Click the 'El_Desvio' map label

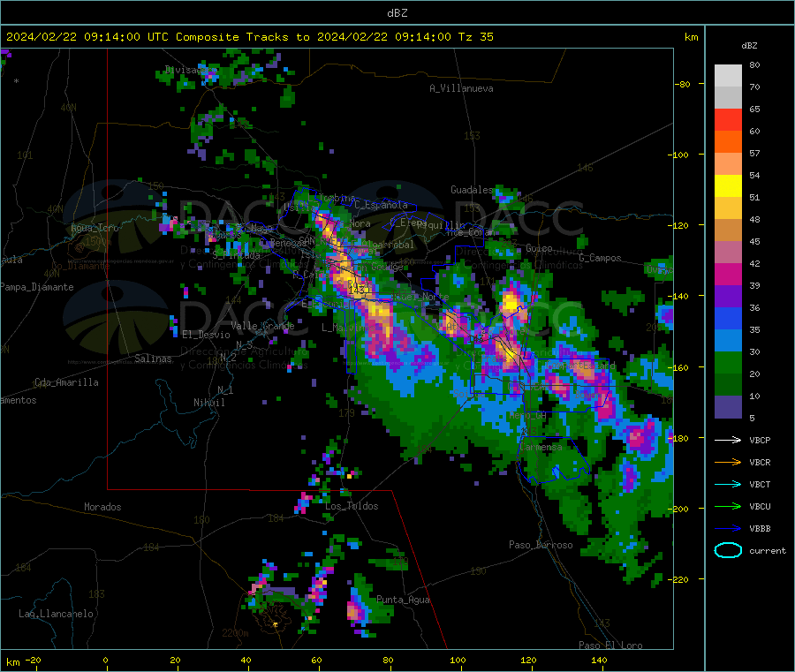(x=206, y=335)
